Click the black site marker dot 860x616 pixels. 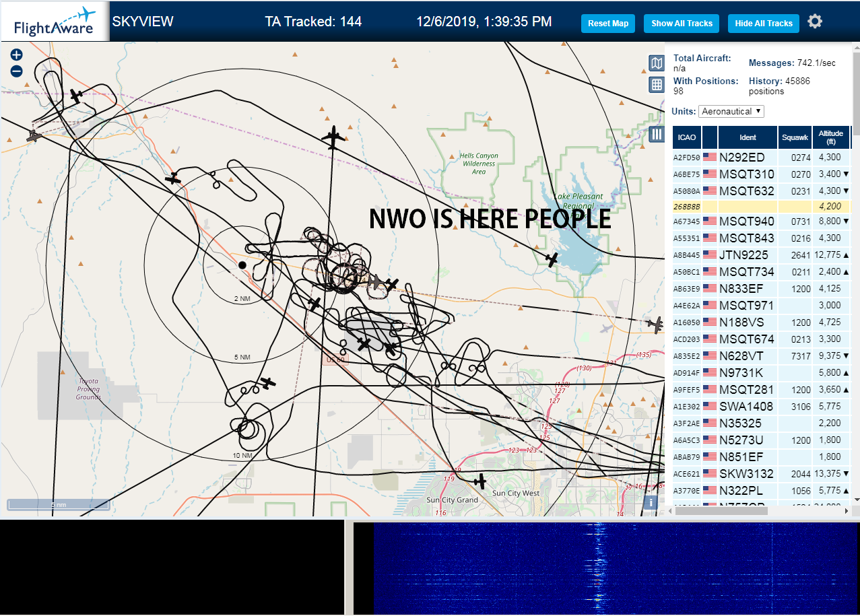242,265
